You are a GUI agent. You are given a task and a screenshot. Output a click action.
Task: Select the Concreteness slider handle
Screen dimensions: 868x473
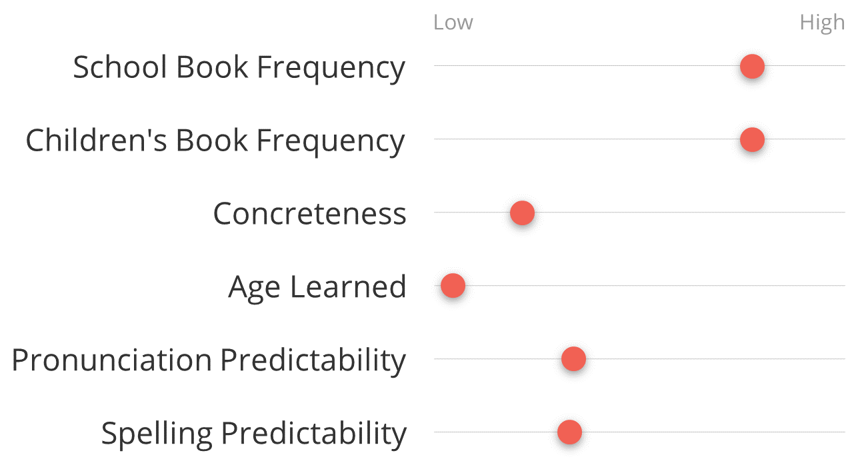(522, 213)
